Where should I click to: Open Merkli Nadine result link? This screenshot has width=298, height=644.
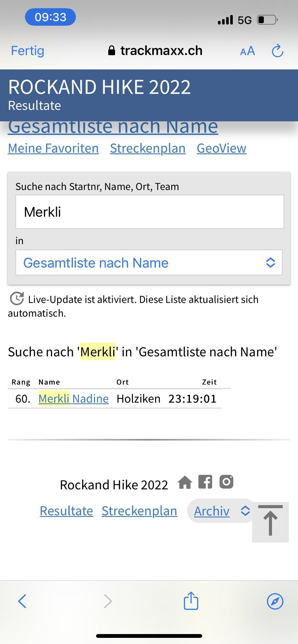(x=74, y=399)
